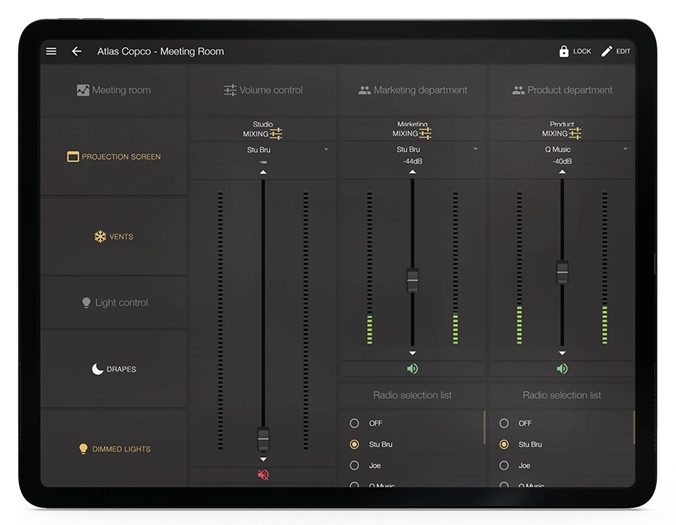Mute Marketing department green speaker
The image size is (676, 525).
(412, 369)
